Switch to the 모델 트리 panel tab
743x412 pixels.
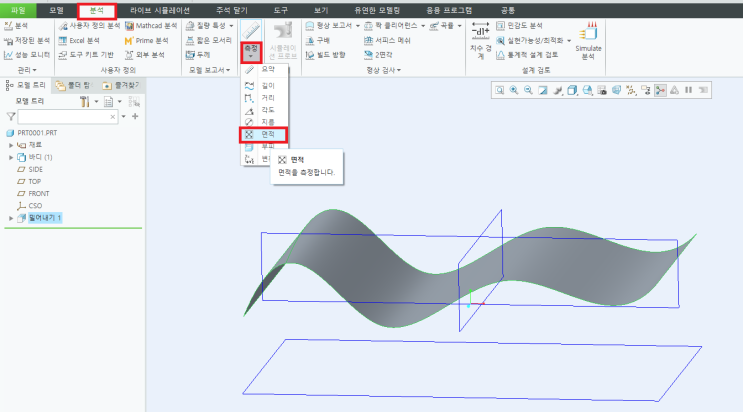tap(26, 85)
